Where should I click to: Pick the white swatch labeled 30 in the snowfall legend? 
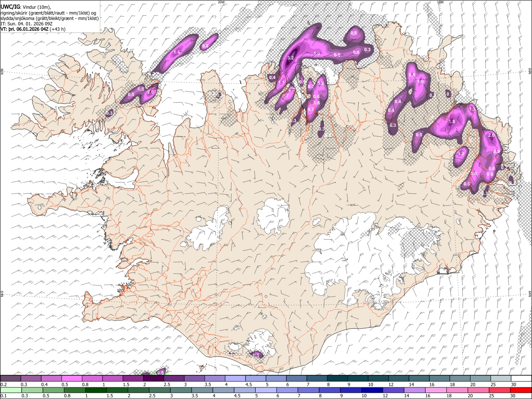521,378
